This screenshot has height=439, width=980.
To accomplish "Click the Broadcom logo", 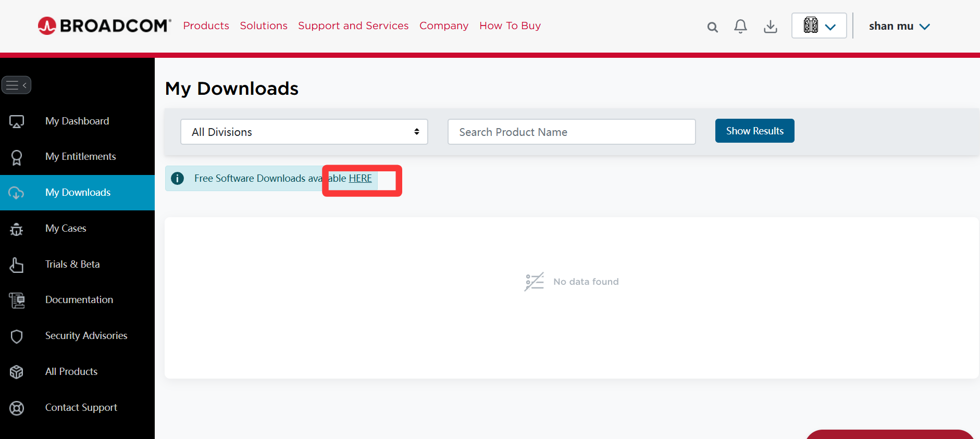I will tap(104, 26).
